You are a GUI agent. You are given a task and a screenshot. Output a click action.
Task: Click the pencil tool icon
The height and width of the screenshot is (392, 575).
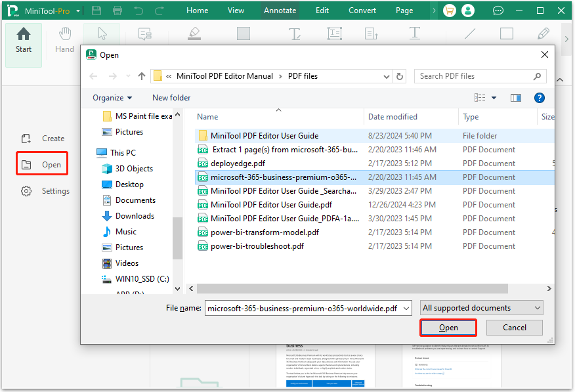[x=543, y=33]
